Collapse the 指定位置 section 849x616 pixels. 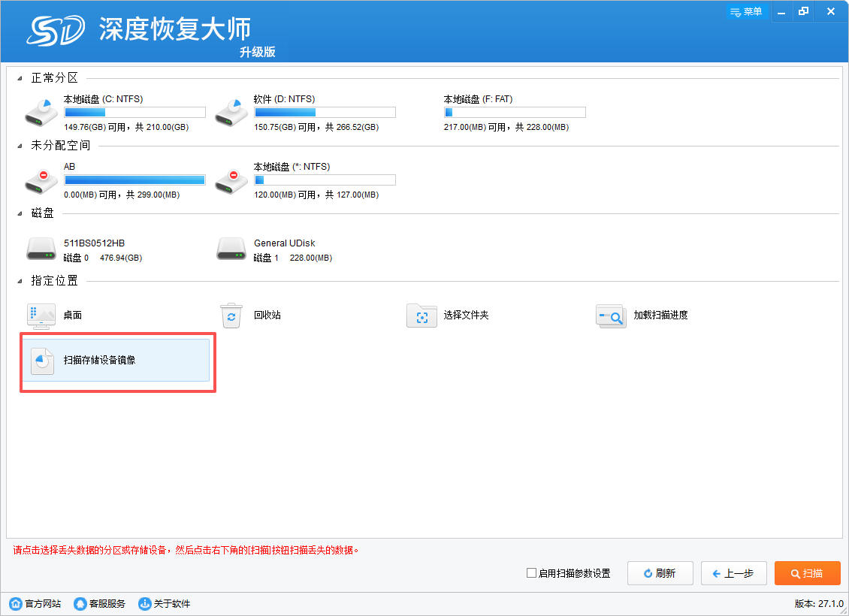20,282
